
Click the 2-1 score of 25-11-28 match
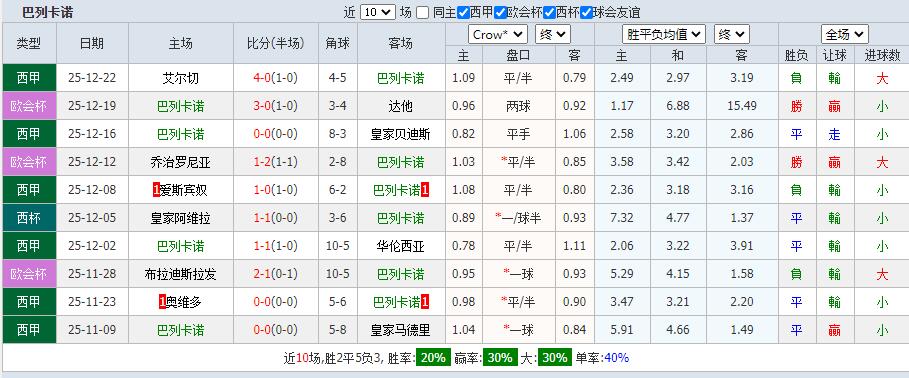click(261, 274)
